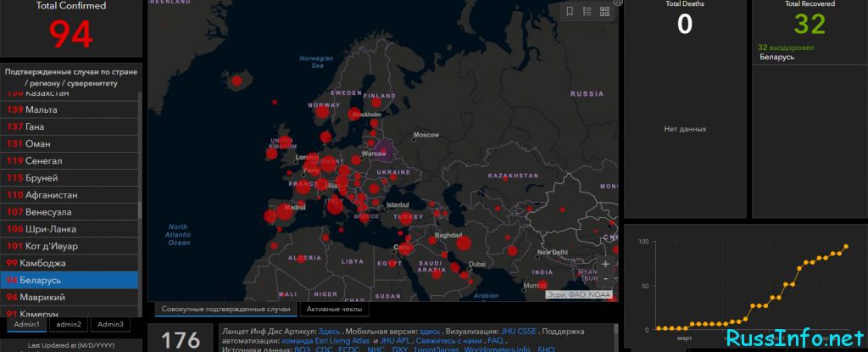
Task: Click the Total Deaths 0 figure
Action: 685,24
